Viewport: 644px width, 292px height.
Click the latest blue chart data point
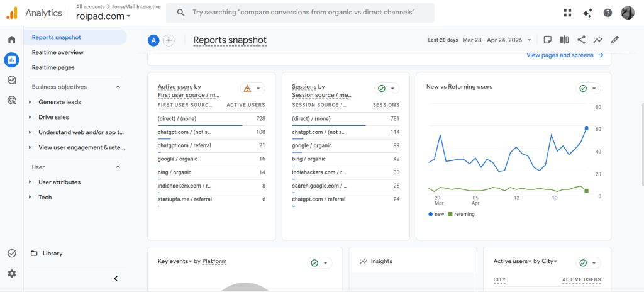[x=586, y=128]
